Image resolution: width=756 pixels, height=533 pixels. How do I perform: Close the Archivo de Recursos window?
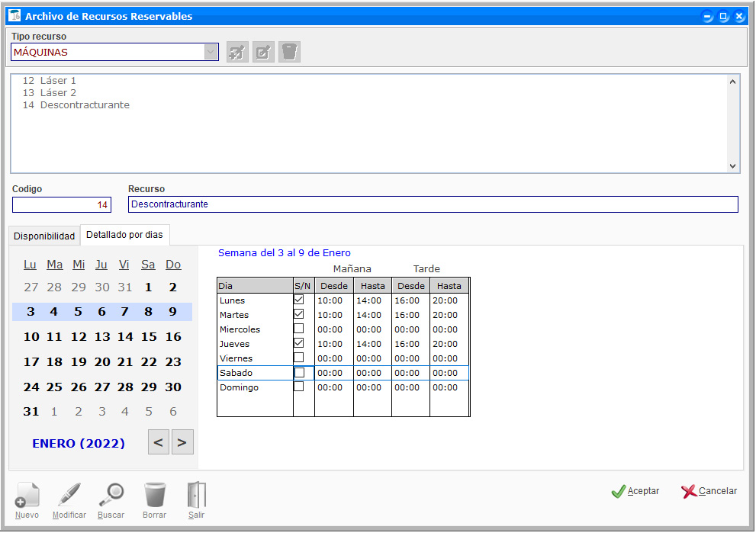tap(739, 16)
